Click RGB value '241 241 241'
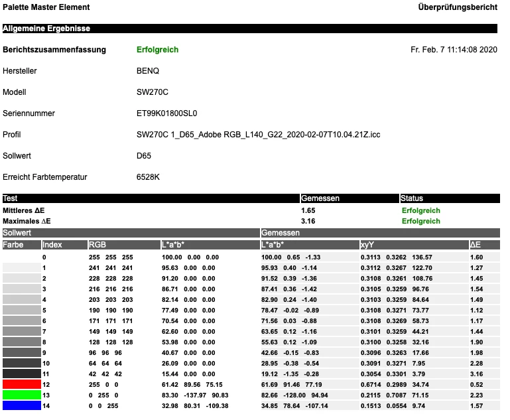This screenshot has height=420, width=510. point(111,268)
